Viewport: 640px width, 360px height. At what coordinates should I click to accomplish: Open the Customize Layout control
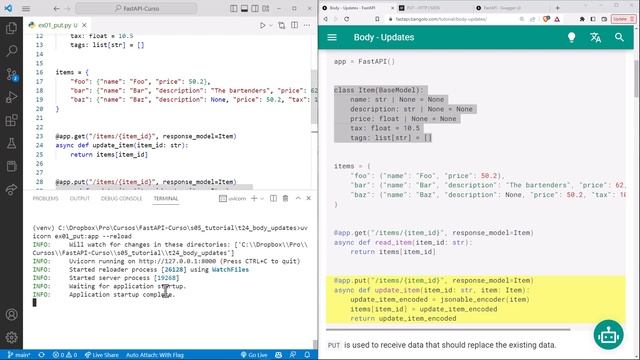pos(266,9)
